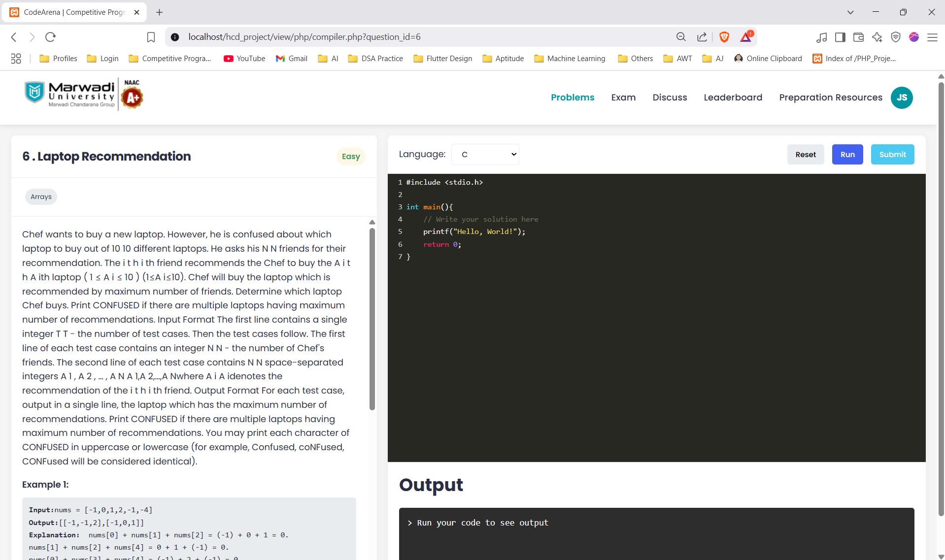Open the share page icon
This screenshot has width=945, height=560.
click(702, 37)
